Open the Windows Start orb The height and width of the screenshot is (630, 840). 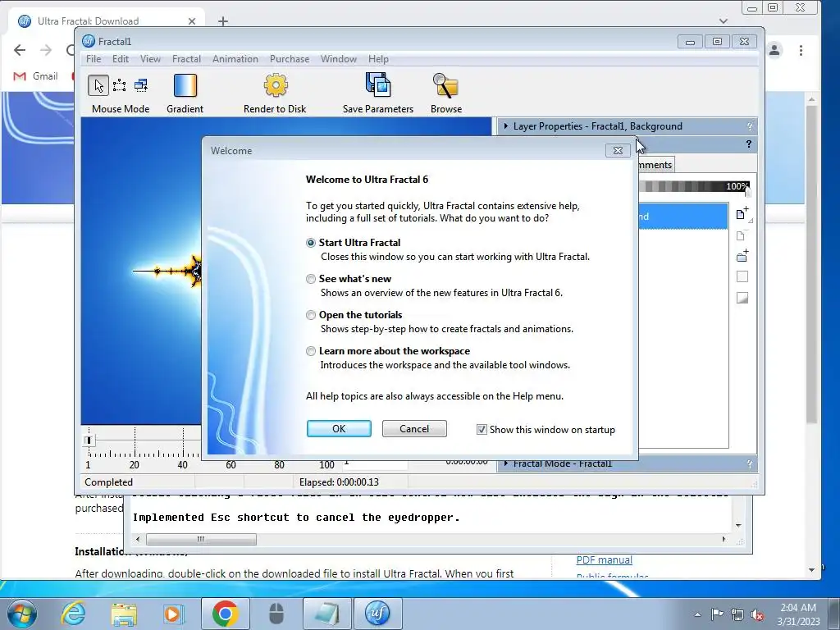coord(22,614)
